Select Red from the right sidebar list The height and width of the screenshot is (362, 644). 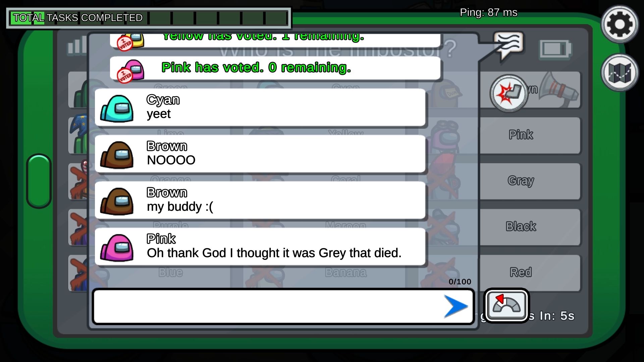[521, 272]
